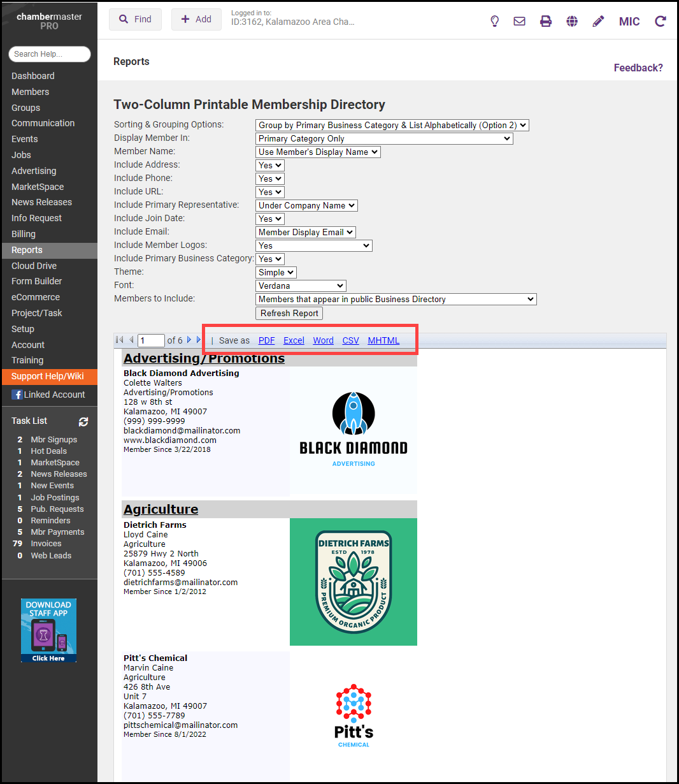Open Include URL dropdown

pyautogui.click(x=269, y=192)
